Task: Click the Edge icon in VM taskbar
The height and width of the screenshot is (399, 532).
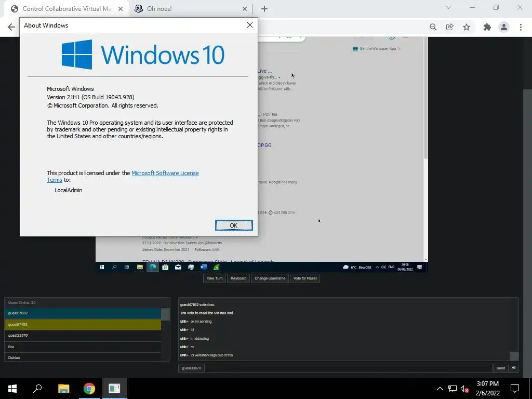Action: tap(153, 267)
